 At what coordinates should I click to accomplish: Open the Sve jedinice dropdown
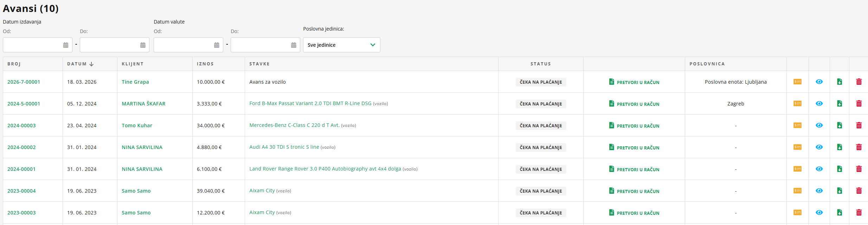341,45
